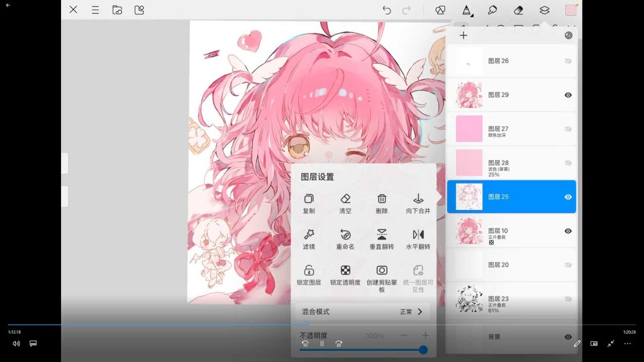
Task: Open video captions settings icon
Action: pyautogui.click(x=33, y=344)
